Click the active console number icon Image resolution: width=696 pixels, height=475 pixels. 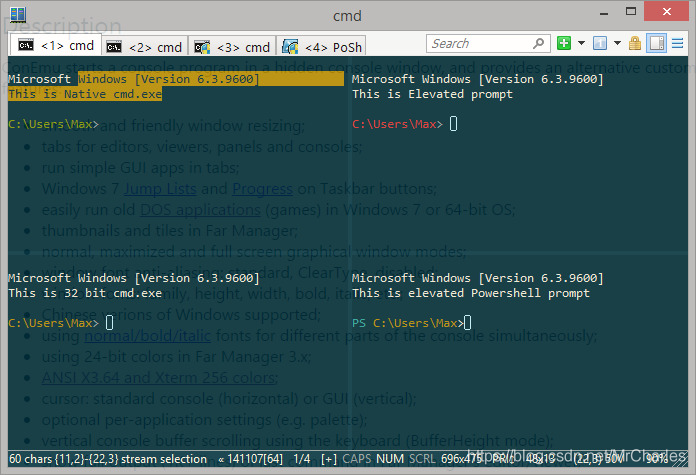point(600,43)
